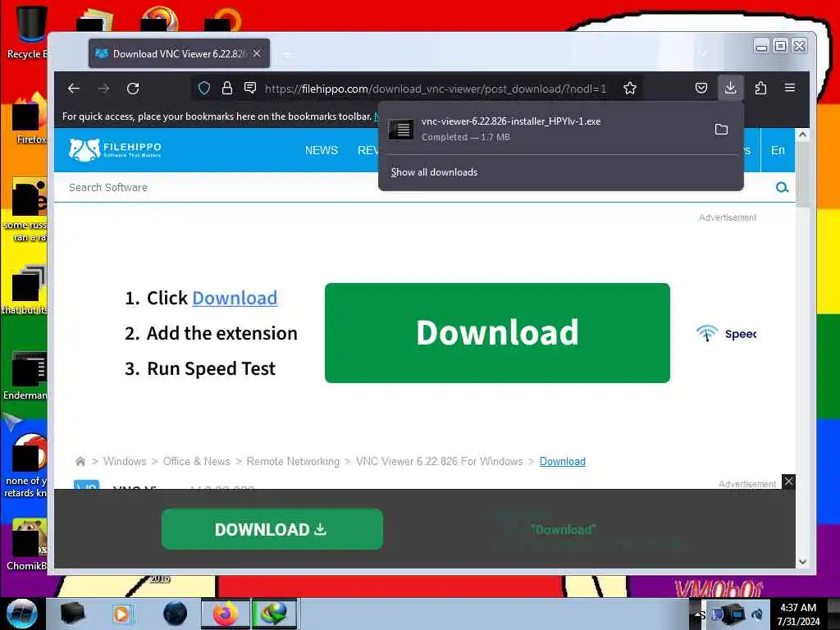
Task: Open the Remote Networking breadcrumb link
Action: 293,461
